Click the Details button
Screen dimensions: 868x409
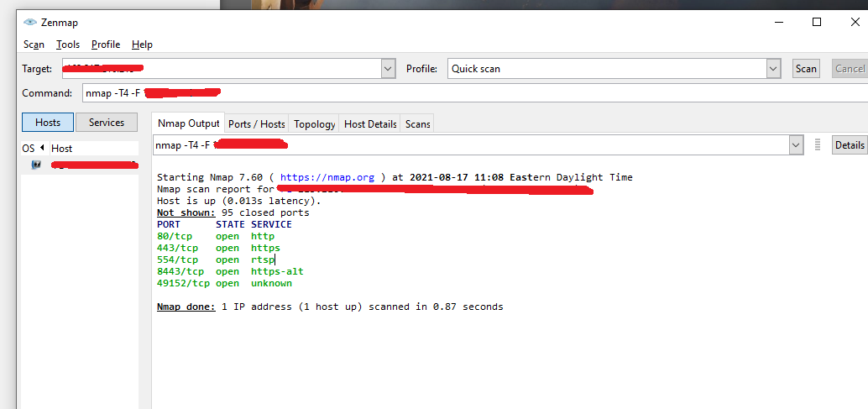tap(849, 145)
